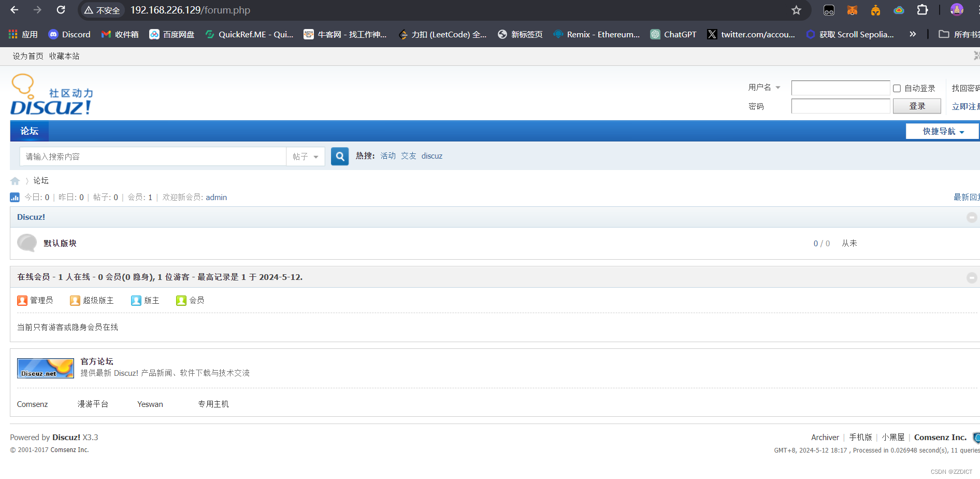Viewport: 980px width, 479px height.
Task: Click the 活动 hot search link
Action: click(388, 156)
